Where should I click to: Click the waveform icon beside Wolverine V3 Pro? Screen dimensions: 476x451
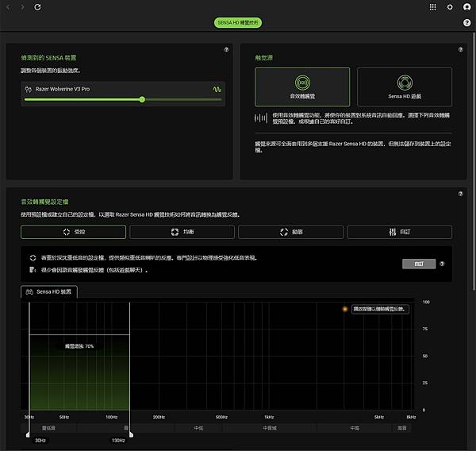pos(217,90)
